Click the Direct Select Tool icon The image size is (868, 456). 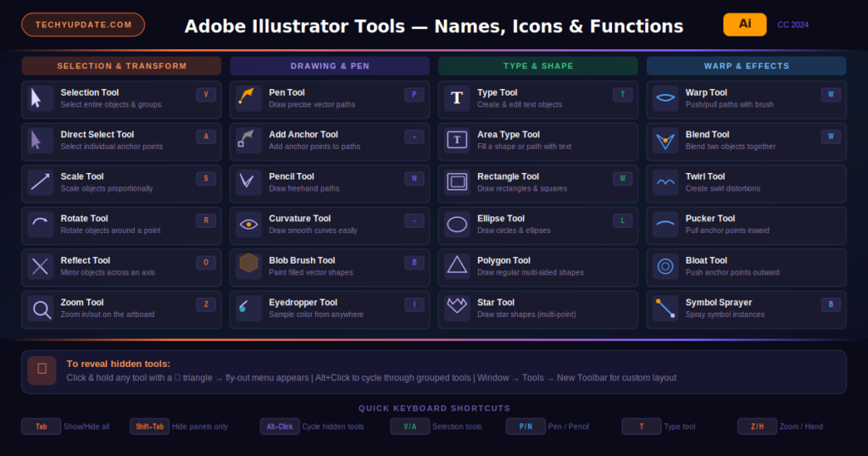pos(41,141)
